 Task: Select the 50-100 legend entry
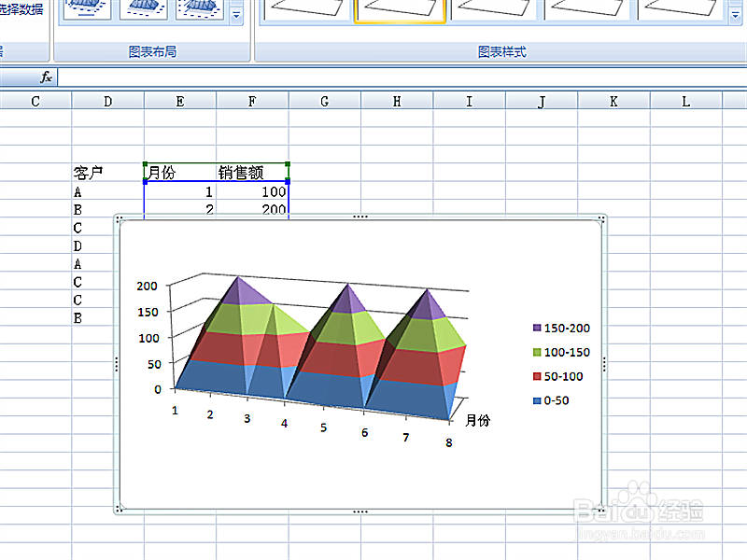[x=557, y=376]
